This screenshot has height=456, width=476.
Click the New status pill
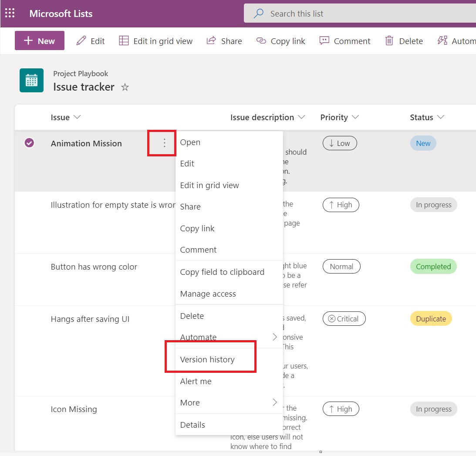pos(423,143)
